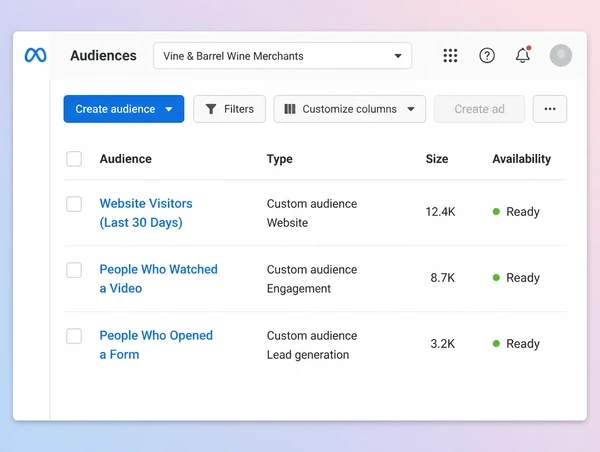Toggle the select-all checkbox in header

coord(74,159)
